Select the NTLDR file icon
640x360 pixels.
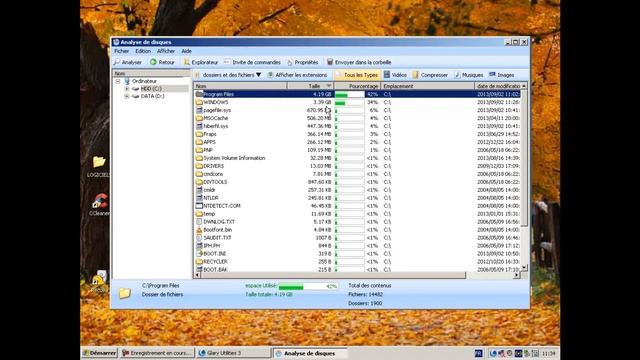pos(199,198)
